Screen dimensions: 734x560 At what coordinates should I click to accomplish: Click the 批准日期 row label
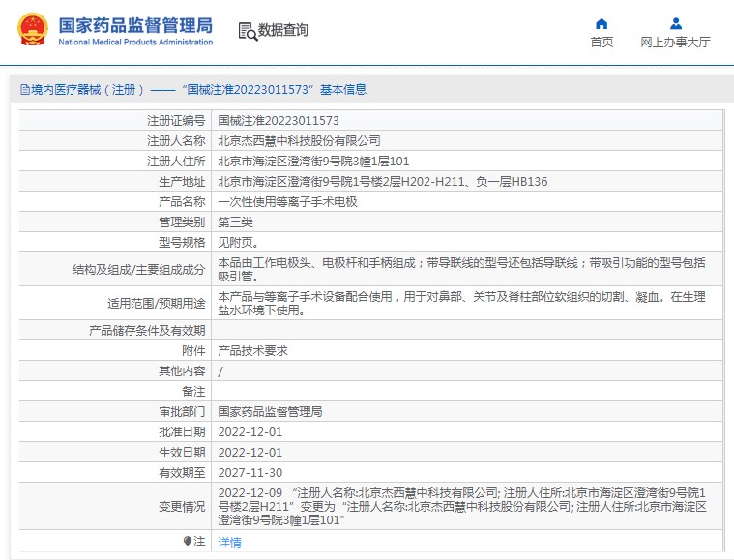[x=182, y=432]
